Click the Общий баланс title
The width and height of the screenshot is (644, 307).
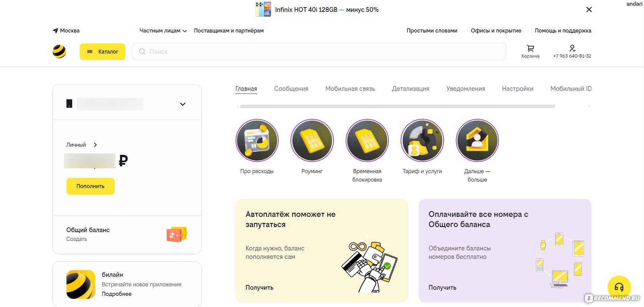click(x=88, y=230)
